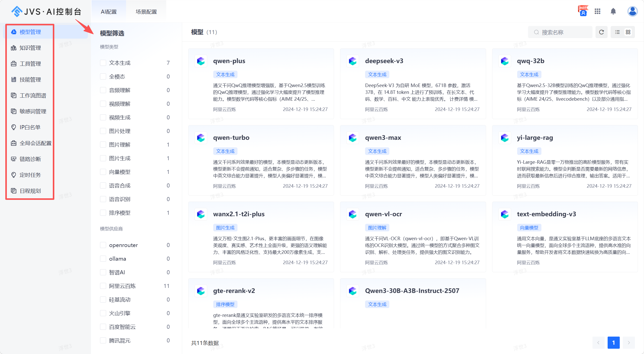
Task: Click the wanx2.1-t2i-plus model logo
Action: [201, 214]
